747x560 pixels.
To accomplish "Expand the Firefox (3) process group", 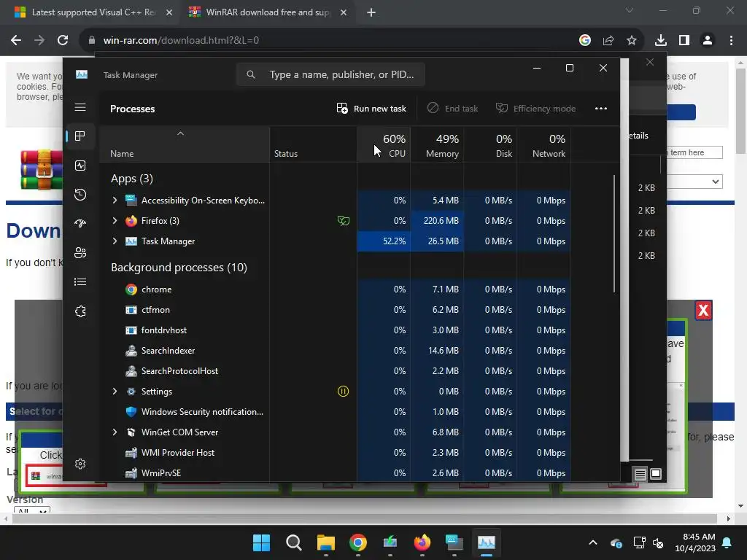I will (115, 220).
